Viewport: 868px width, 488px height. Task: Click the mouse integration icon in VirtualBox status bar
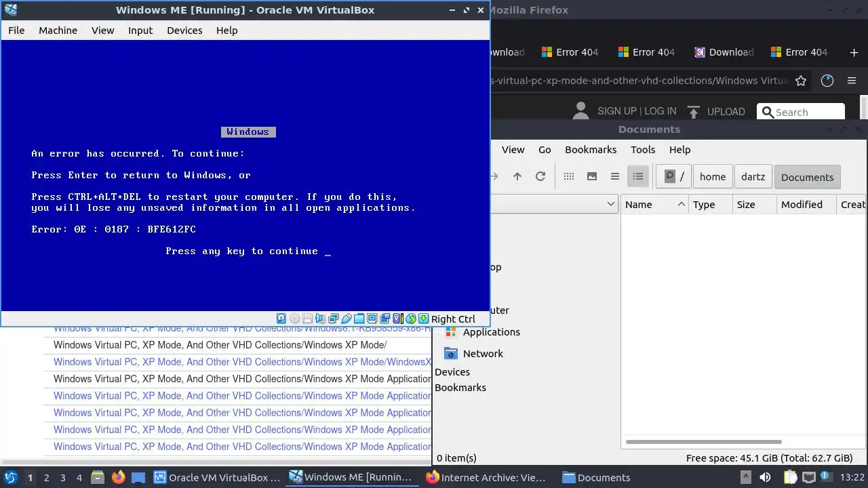411,319
